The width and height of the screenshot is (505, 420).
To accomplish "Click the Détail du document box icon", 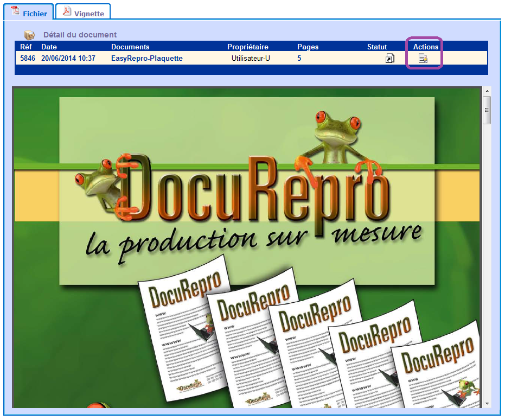I will pos(29,35).
